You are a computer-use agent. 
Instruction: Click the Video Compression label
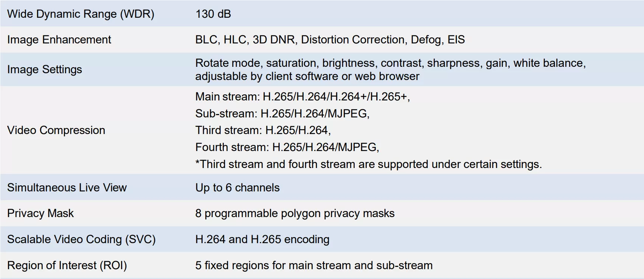(56, 130)
